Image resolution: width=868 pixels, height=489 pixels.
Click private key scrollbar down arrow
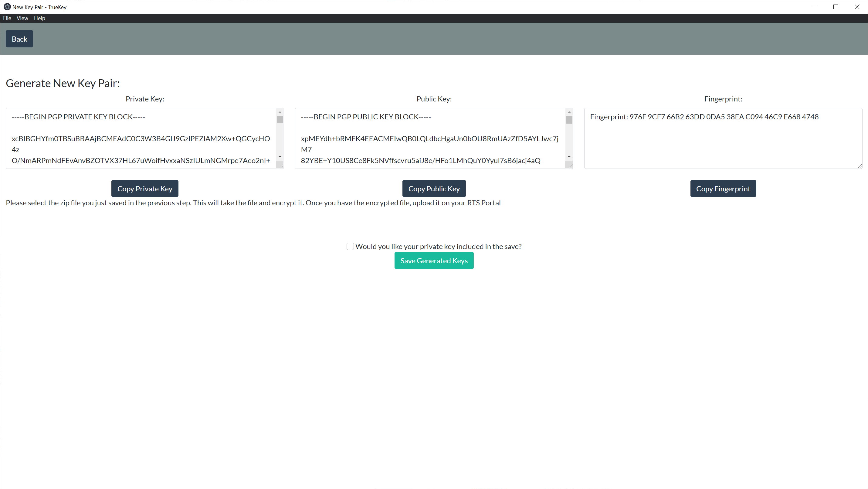[280, 157]
